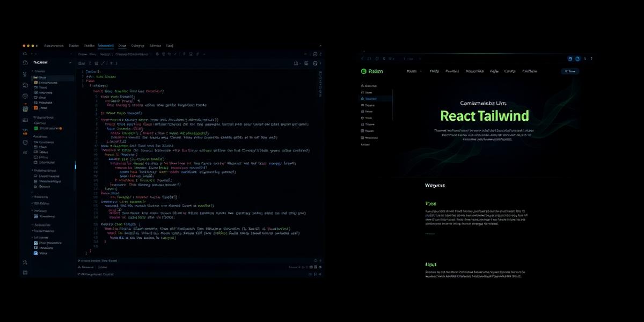Select the highlighted row in website left sidebar
Screen dimensions: 644x322
pos(376,99)
